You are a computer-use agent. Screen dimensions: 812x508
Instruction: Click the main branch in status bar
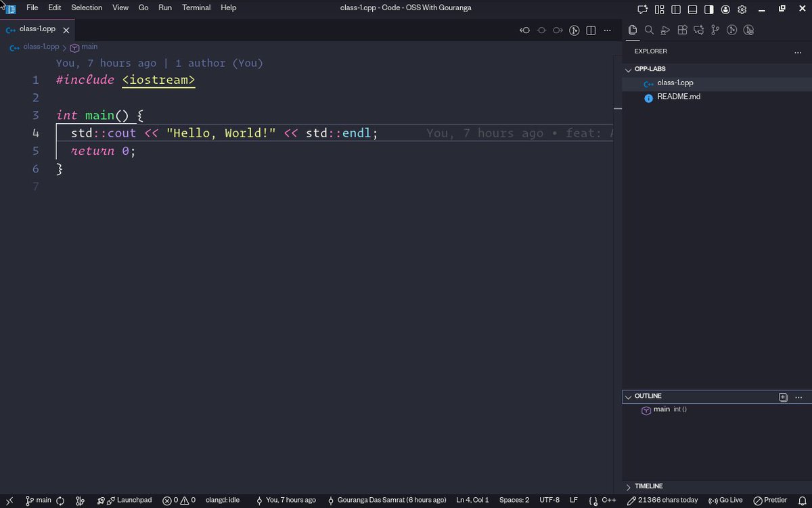(x=39, y=501)
